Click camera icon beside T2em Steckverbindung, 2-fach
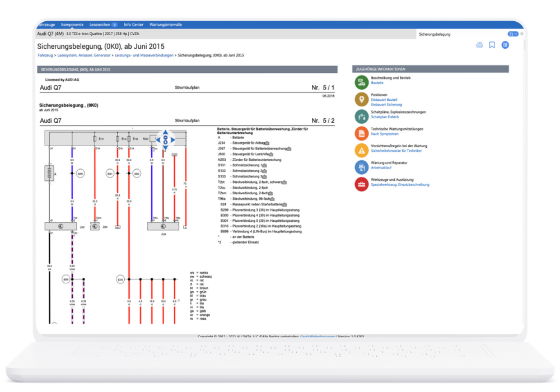 (x=270, y=193)
